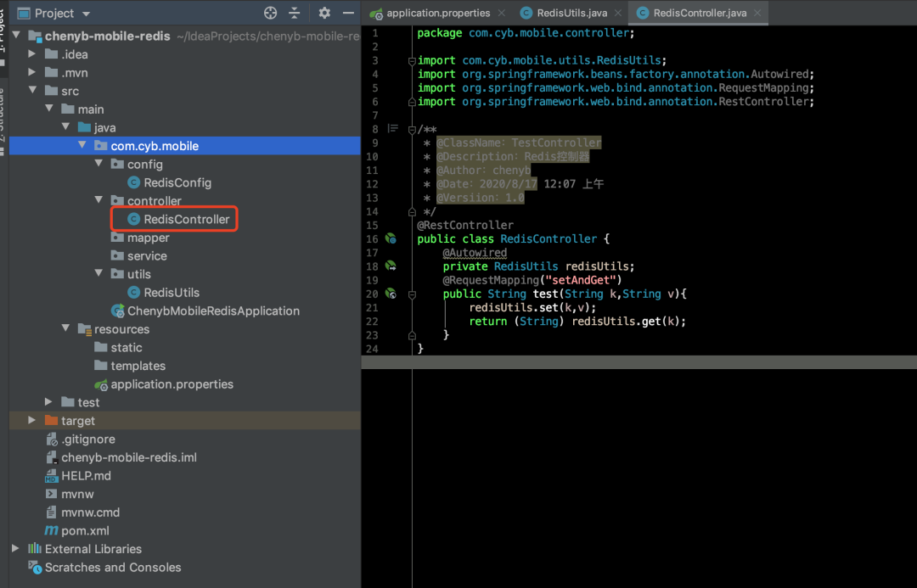This screenshot has width=917, height=588.
Task: Fold the test method on line 20
Action: point(412,294)
